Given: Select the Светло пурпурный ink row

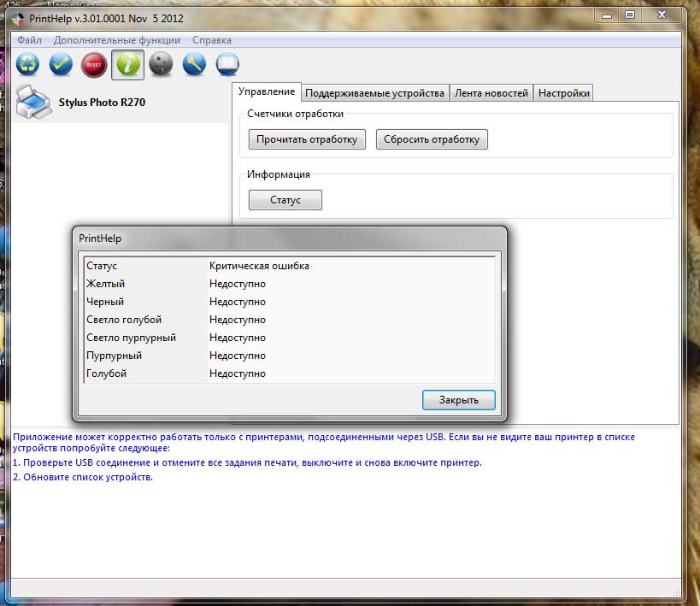Looking at the screenshot, I should click(290, 337).
